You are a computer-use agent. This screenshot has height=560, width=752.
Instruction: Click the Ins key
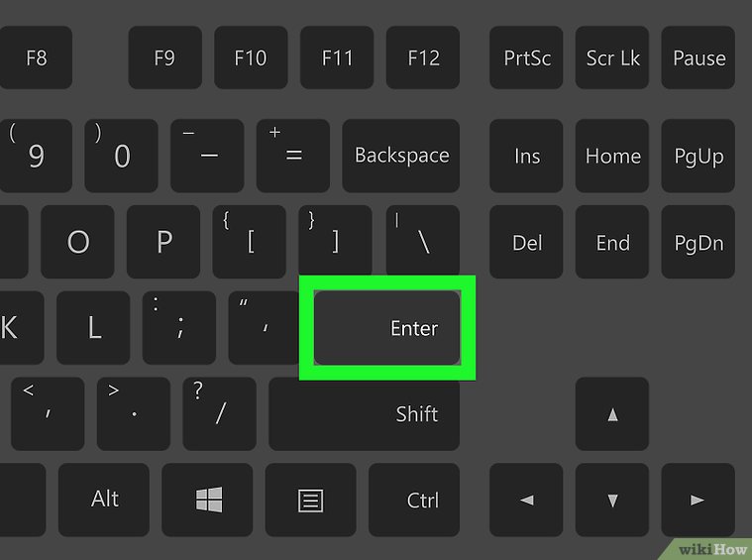tap(526, 156)
